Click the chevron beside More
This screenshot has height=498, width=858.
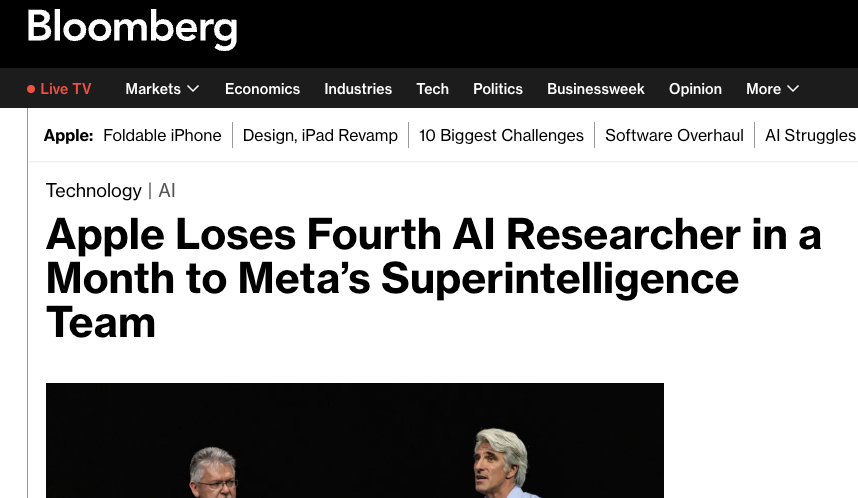[x=794, y=89]
